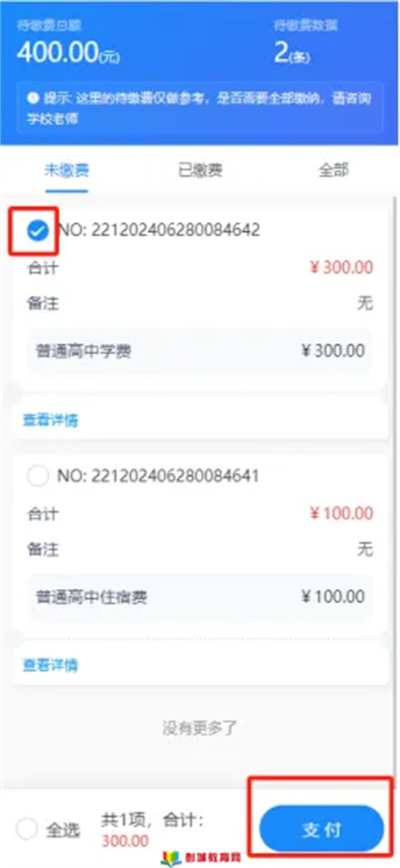Screen dimensions: 400x868
Task: Toggle the 全选 select-all radio
Action: tap(27, 829)
